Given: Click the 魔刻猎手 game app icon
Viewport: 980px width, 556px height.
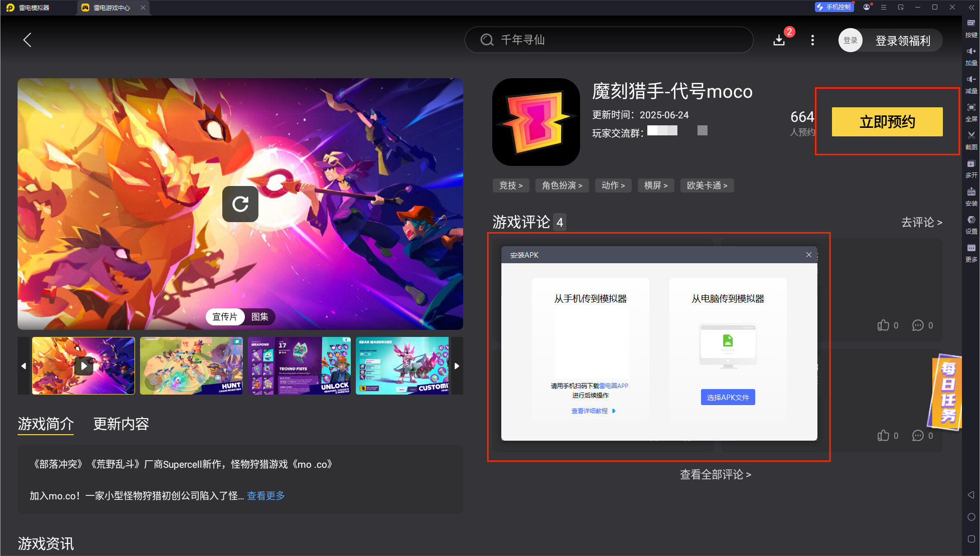Looking at the screenshot, I should pyautogui.click(x=536, y=122).
